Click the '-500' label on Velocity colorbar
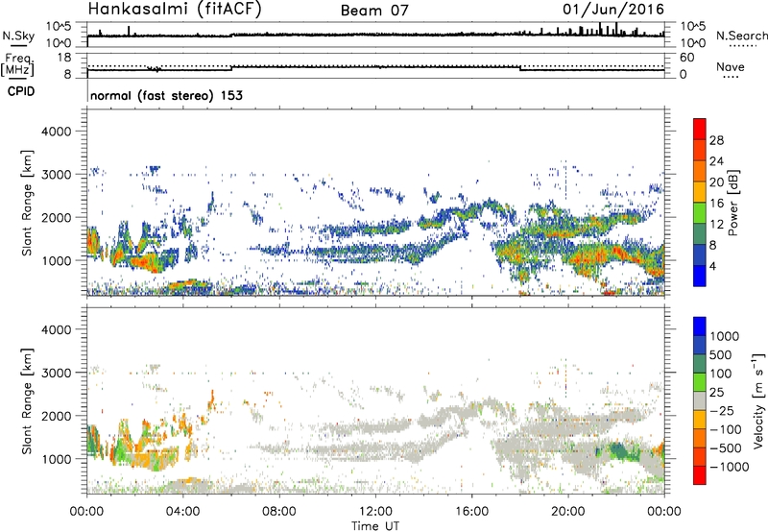 click(726, 447)
